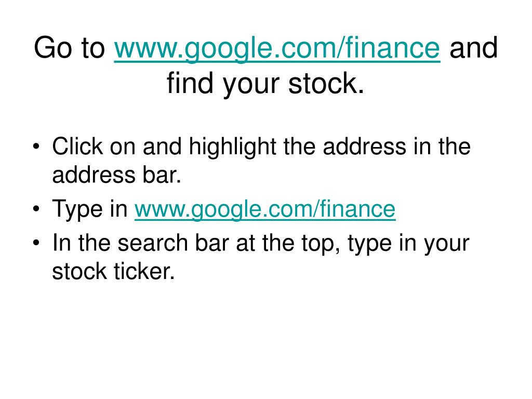Click the title line "find your stock."
This screenshot has height=399, width=532.
(265, 83)
